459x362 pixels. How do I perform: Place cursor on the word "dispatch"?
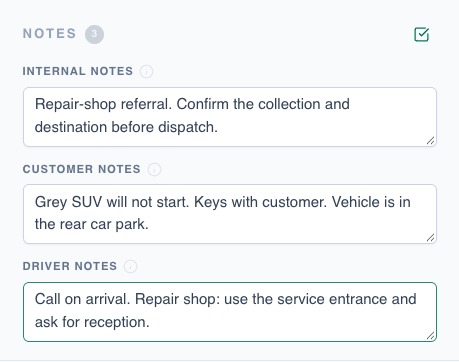point(186,127)
